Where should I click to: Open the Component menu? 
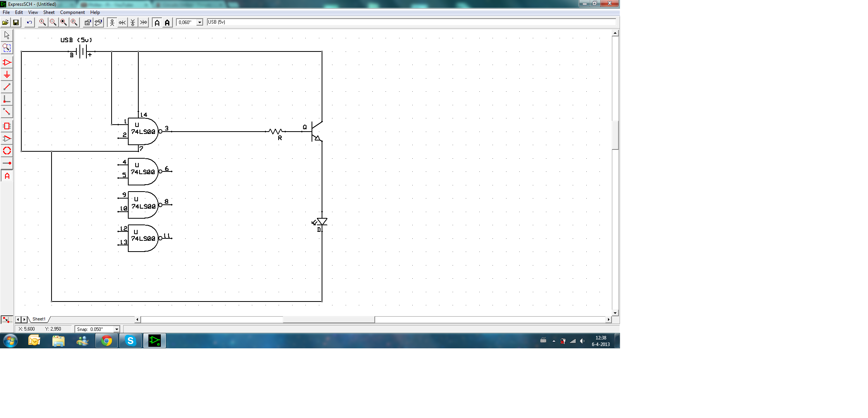pyautogui.click(x=72, y=12)
